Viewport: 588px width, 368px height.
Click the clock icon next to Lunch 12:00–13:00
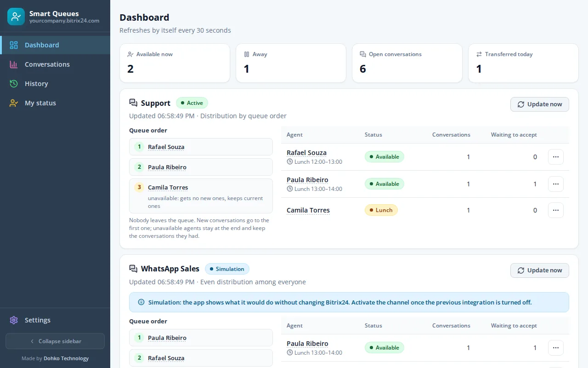tap(290, 162)
